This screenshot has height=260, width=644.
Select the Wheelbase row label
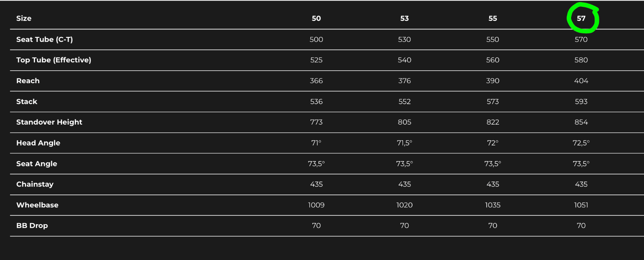point(37,205)
